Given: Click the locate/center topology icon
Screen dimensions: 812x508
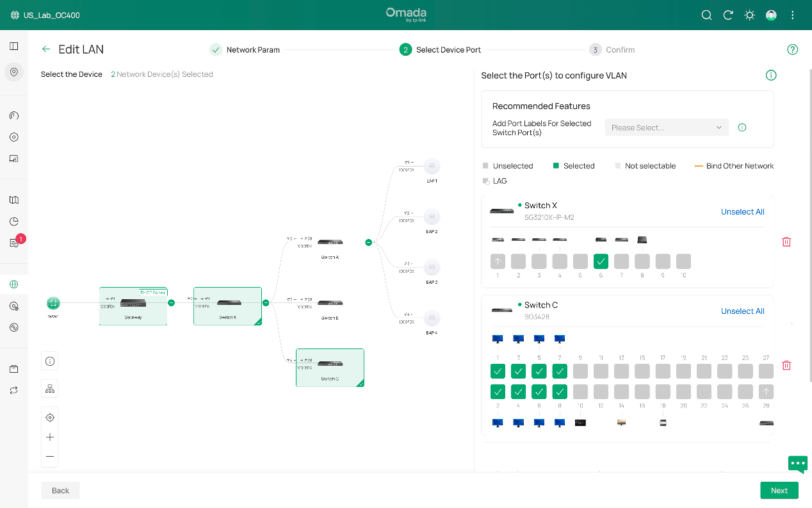Looking at the screenshot, I should point(50,418).
